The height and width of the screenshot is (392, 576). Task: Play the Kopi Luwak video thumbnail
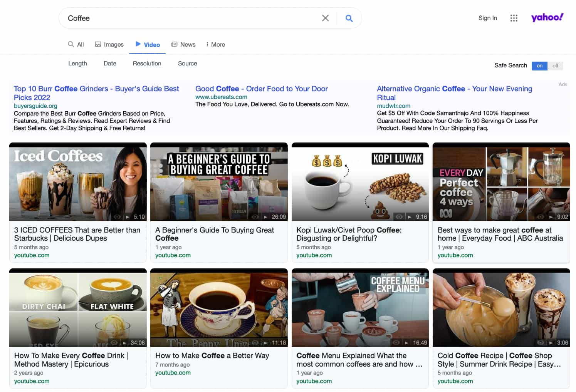[x=360, y=182]
